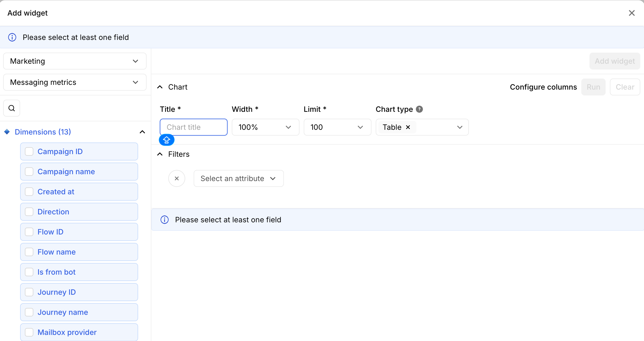Remove the filter row with X button
Screen dimensions: 644x341
(177, 178)
